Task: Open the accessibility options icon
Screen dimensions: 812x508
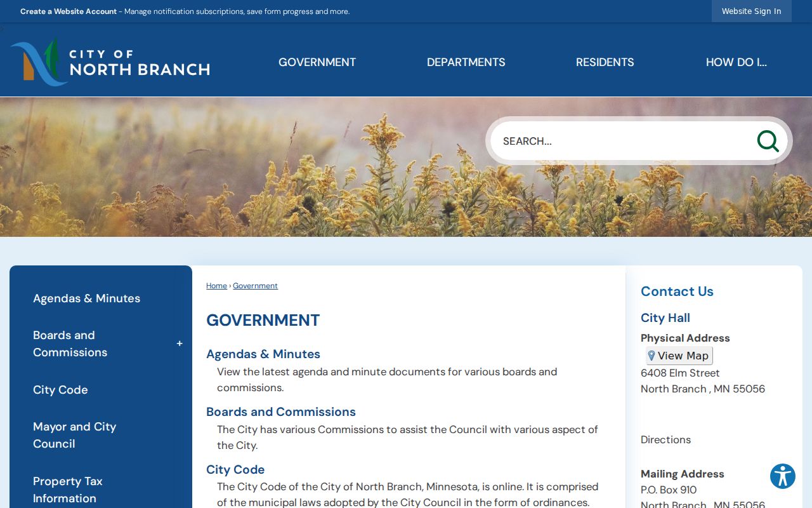Action: tap(783, 476)
